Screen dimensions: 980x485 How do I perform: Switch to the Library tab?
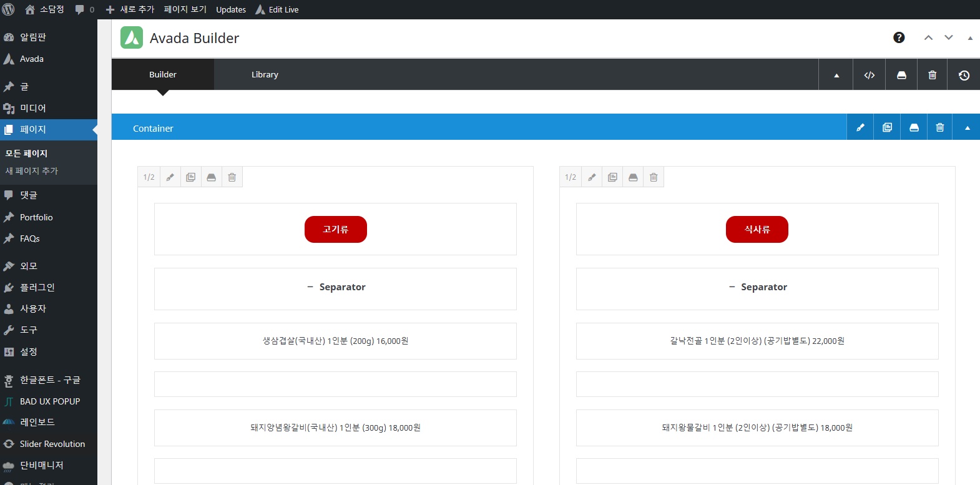tap(265, 74)
